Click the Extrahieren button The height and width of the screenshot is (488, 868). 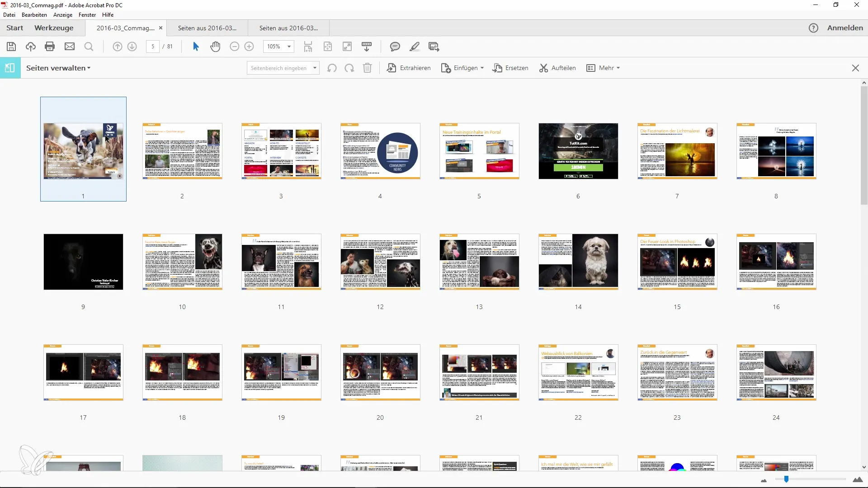coord(409,67)
